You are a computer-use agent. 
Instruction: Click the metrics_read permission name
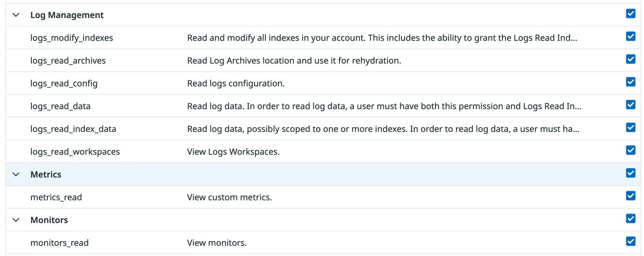pos(56,197)
